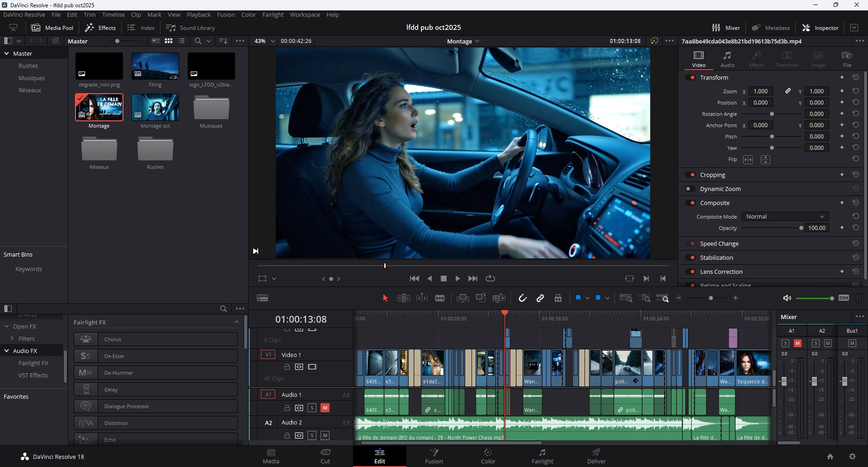Enable the Dynamic Zoom toggle
The image size is (868, 467).
(690, 189)
